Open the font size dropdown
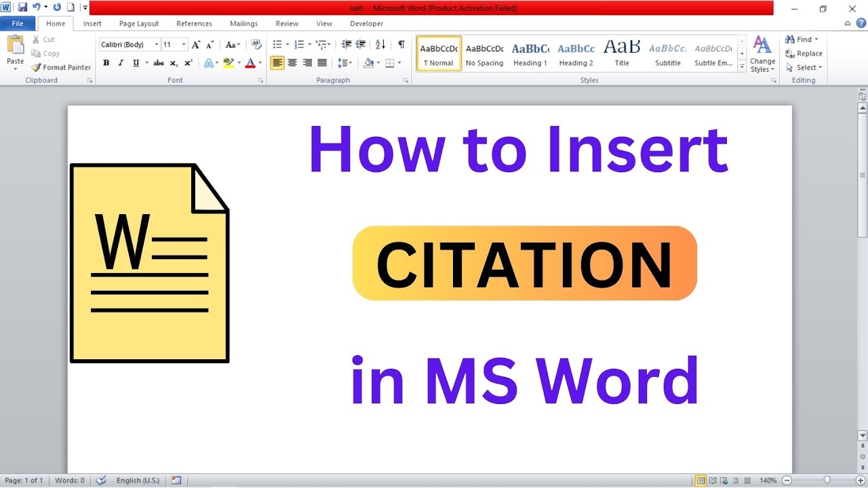This screenshot has width=868, height=488. 184,45
